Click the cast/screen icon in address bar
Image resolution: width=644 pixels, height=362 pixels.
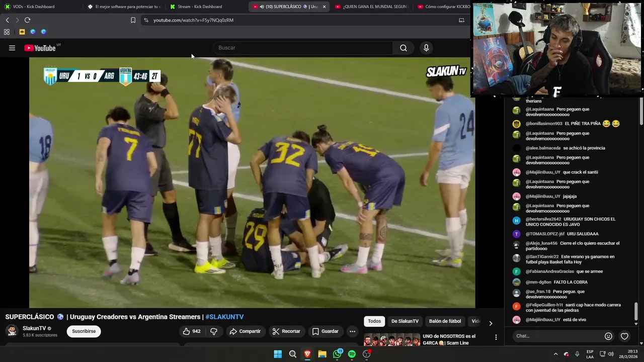pos(461,20)
